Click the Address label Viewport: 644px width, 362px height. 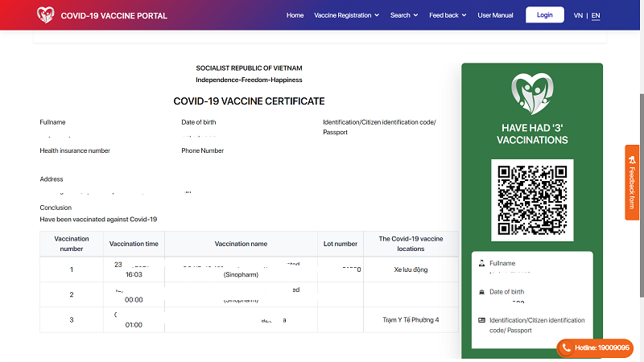coord(52,179)
